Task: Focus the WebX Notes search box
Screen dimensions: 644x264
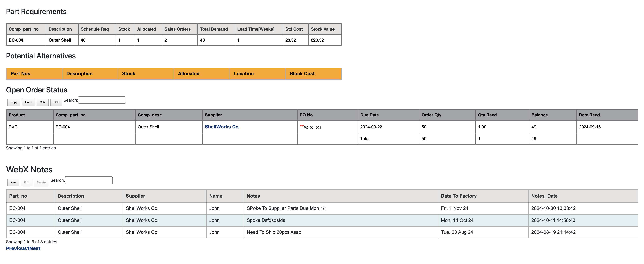Action: pos(88,180)
